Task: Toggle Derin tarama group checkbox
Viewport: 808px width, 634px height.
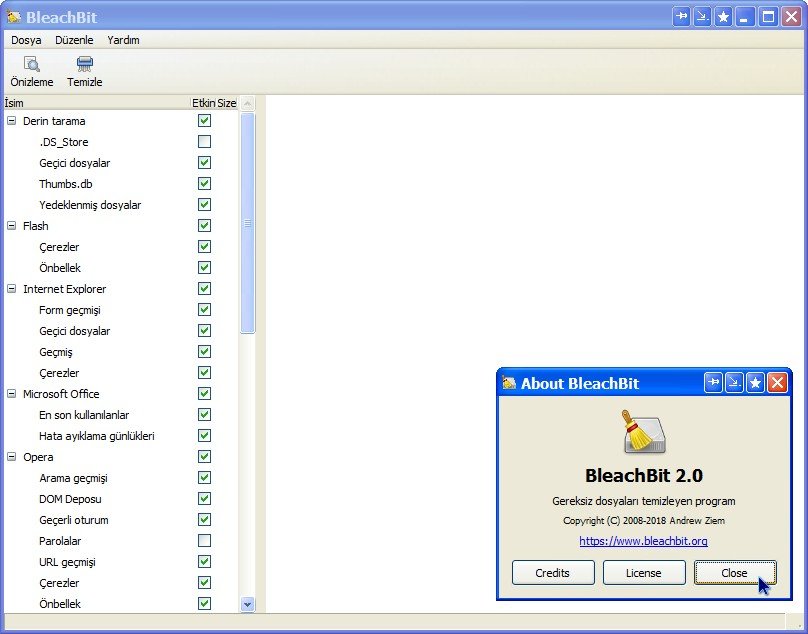Action: [x=205, y=121]
